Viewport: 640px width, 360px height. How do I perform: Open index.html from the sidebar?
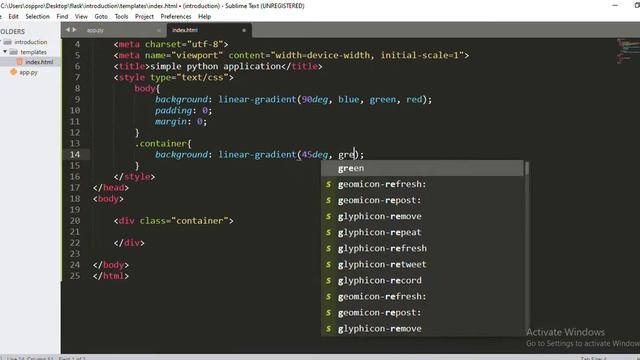[39, 62]
